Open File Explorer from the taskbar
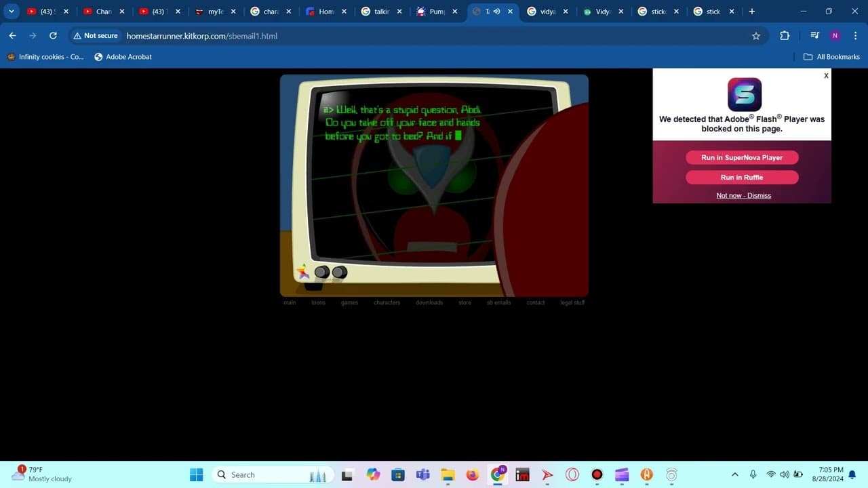Image resolution: width=868 pixels, height=488 pixels. click(448, 474)
